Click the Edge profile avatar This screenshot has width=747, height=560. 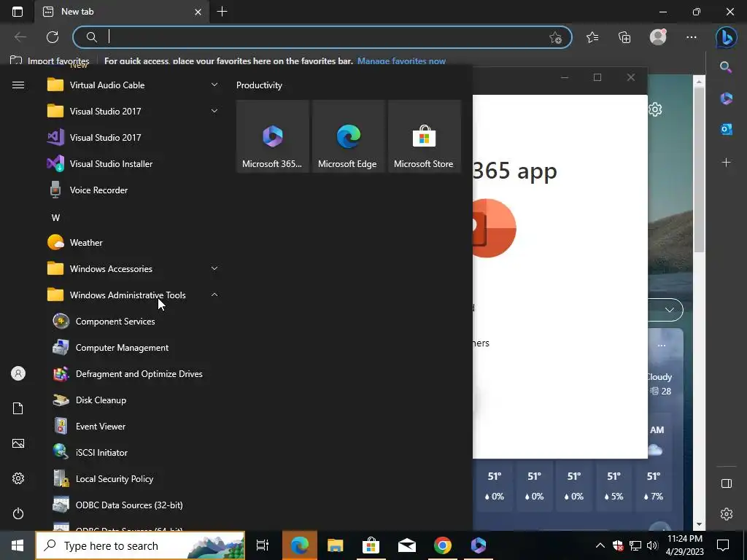pyautogui.click(x=658, y=37)
